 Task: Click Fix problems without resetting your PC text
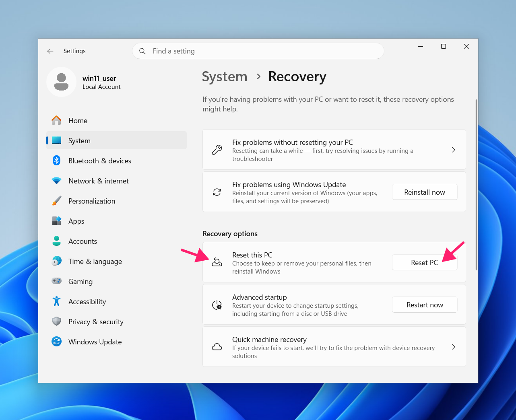click(293, 142)
